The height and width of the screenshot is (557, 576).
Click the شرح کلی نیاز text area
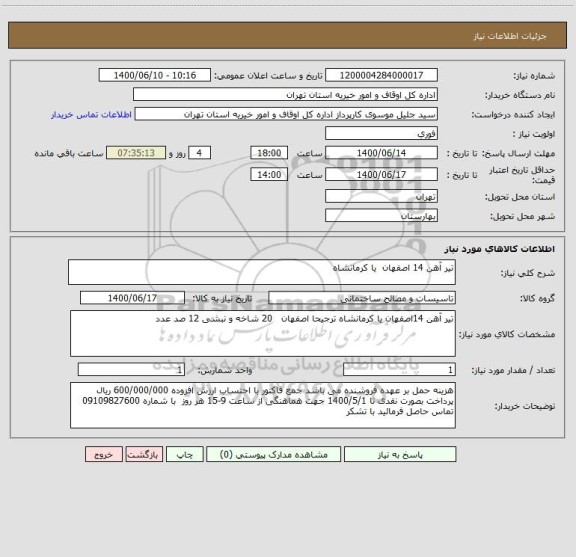point(262,272)
